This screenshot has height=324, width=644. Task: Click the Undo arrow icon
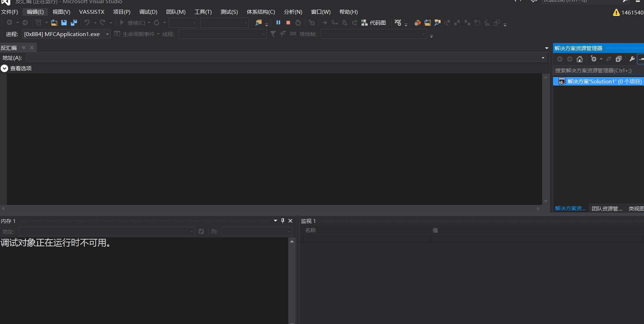click(x=87, y=23)
